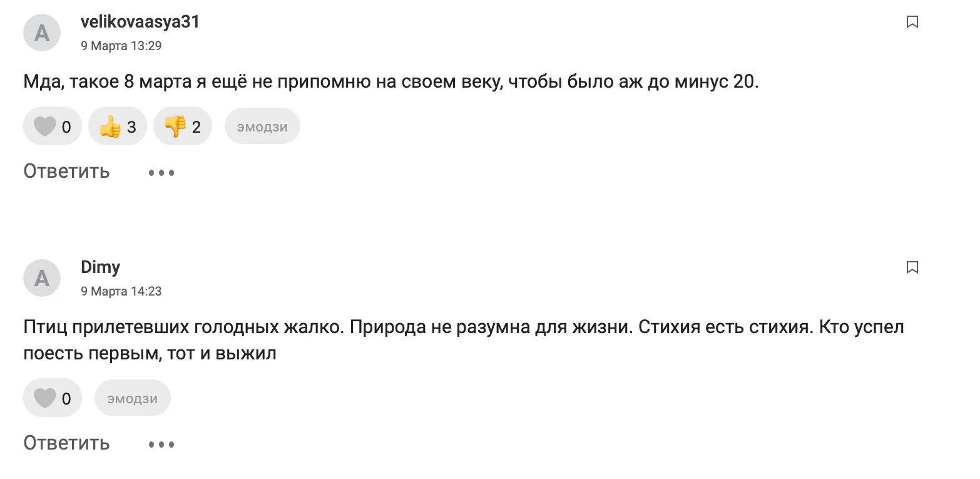
Task: Thumbs down the velikovaasya31 comment
Action: tap(183, 127)
